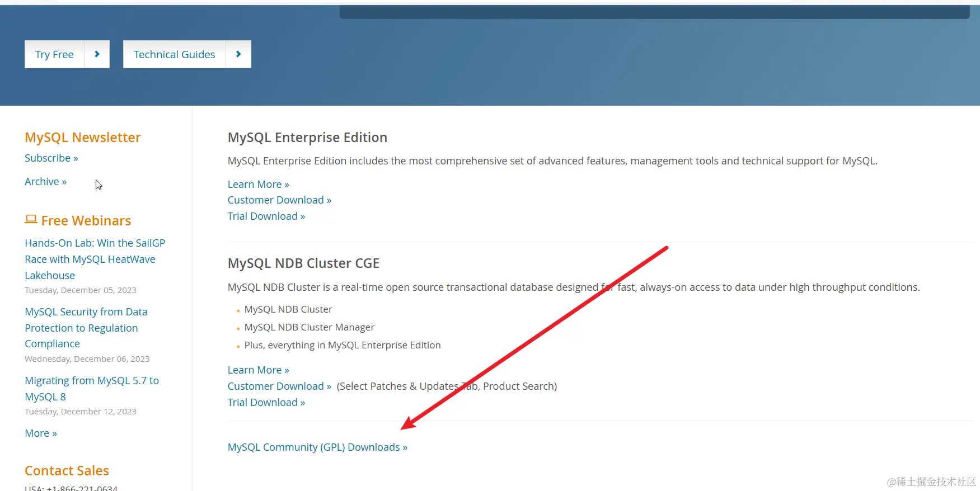980x491 pixels.
Task: Click the MySQL NDB Cluster CGE heading
Action: (303, 263)
